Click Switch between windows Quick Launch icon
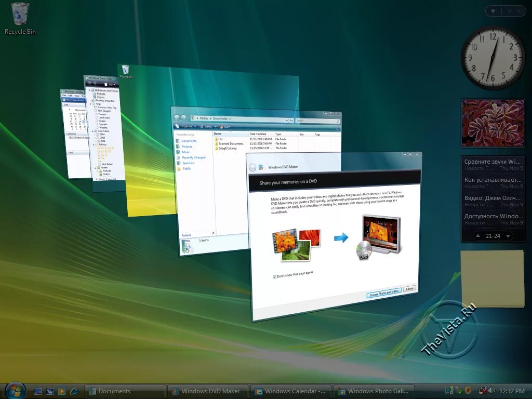 click(x=49, y=391)
